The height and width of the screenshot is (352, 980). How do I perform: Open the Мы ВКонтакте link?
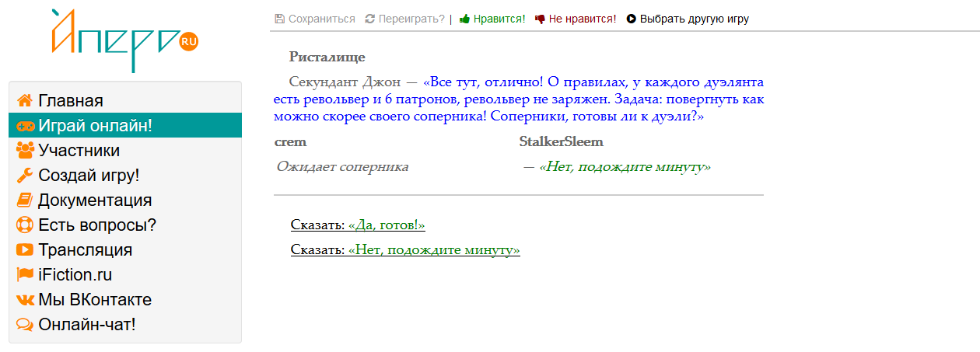pyautogui.click(x=125, y=300)
